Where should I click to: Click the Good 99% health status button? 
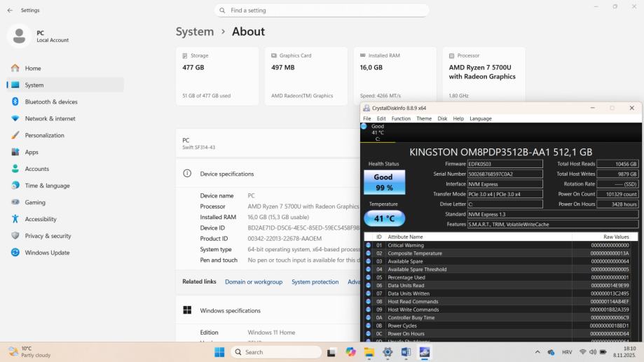pos(384,182)
